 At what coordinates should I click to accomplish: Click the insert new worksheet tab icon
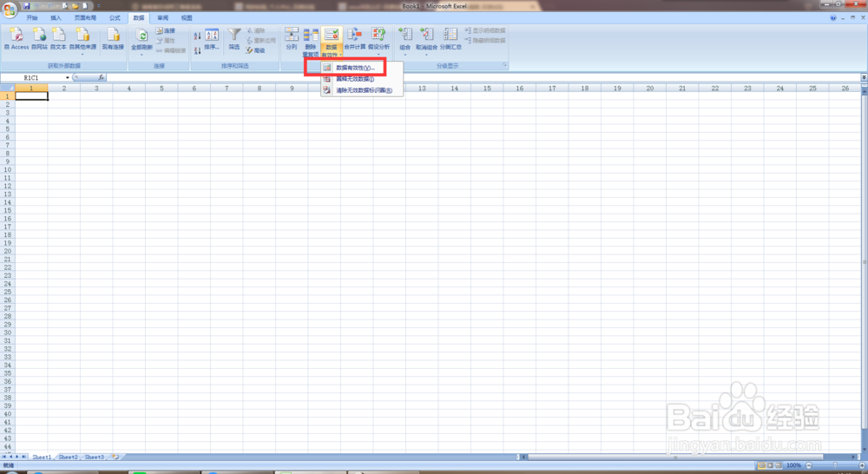tap(115, 458)
